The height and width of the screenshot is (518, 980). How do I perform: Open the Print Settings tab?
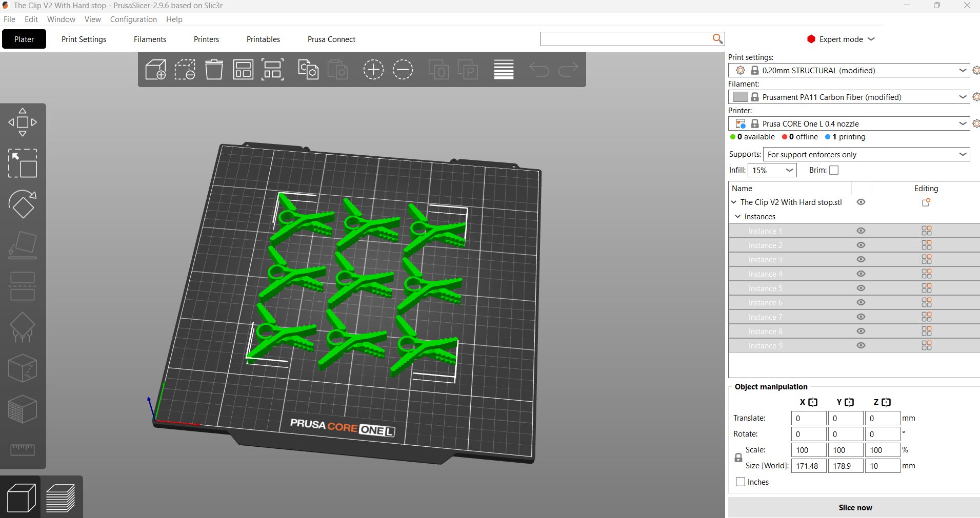84,39
